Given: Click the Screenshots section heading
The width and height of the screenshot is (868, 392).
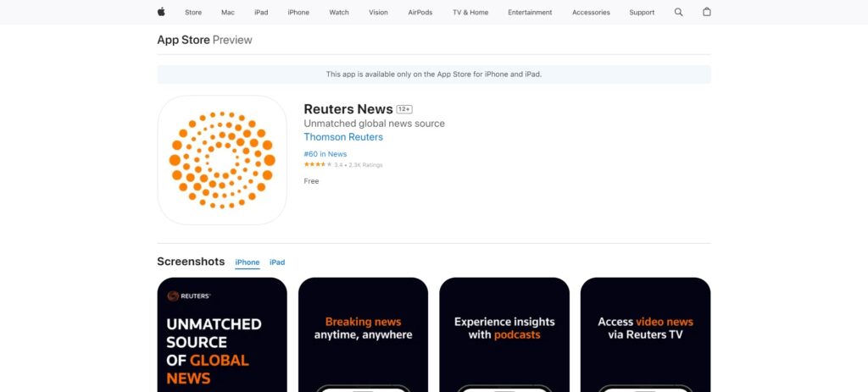Looking at the screenshot, I should tap(191, 262).
